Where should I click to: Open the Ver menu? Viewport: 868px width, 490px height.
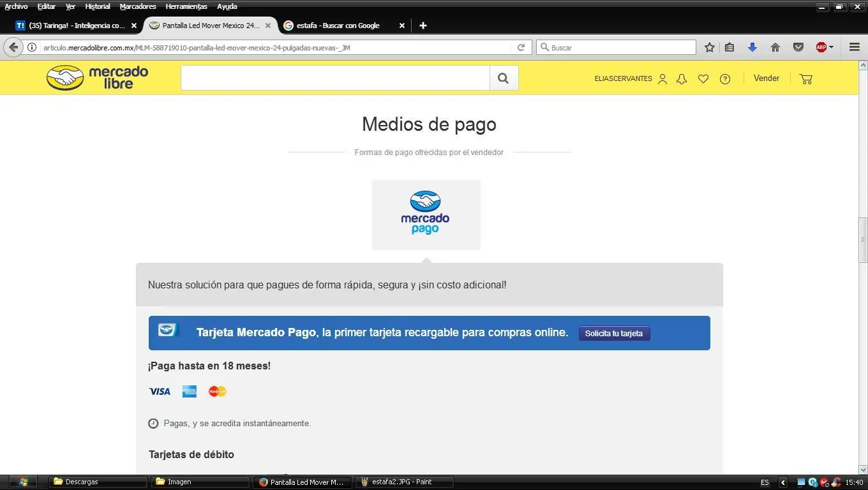click(70, 6)
